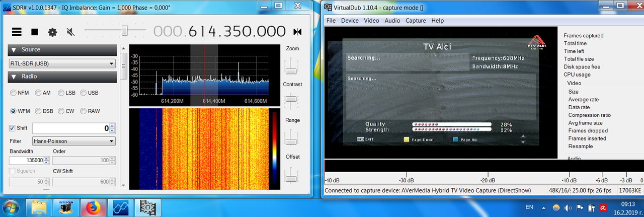The height and width of the screenshot is (217, 644).
Task: Open SDR# configuration gear icon
Action: point(52,32)
